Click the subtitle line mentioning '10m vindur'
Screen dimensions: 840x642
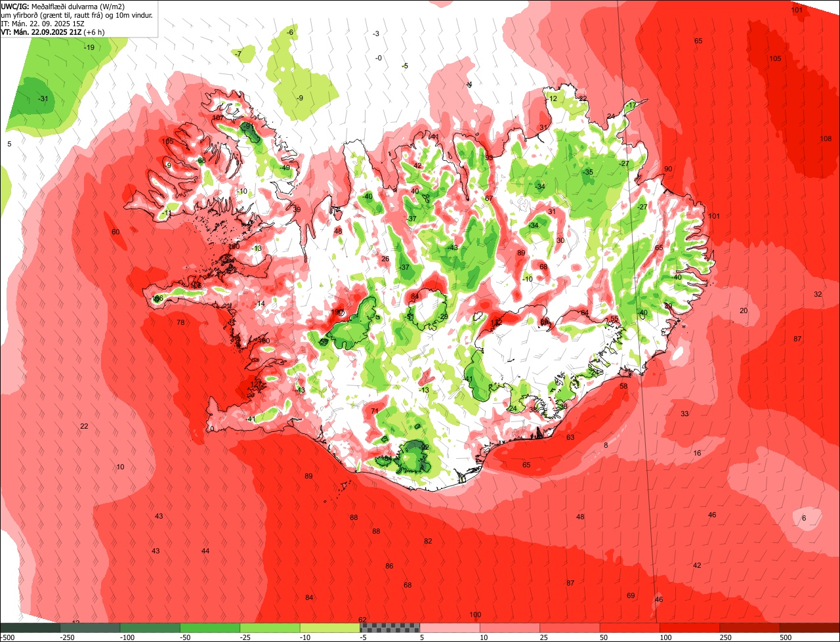tap(77, 14)
